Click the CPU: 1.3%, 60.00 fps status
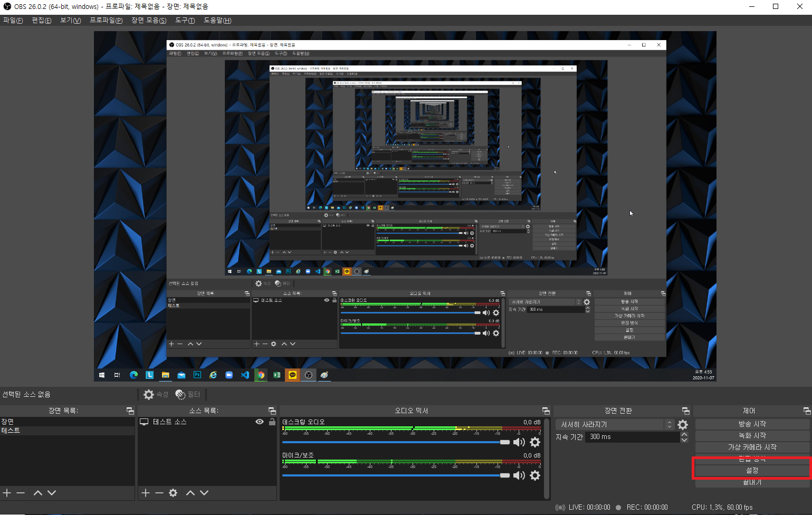 722,507
